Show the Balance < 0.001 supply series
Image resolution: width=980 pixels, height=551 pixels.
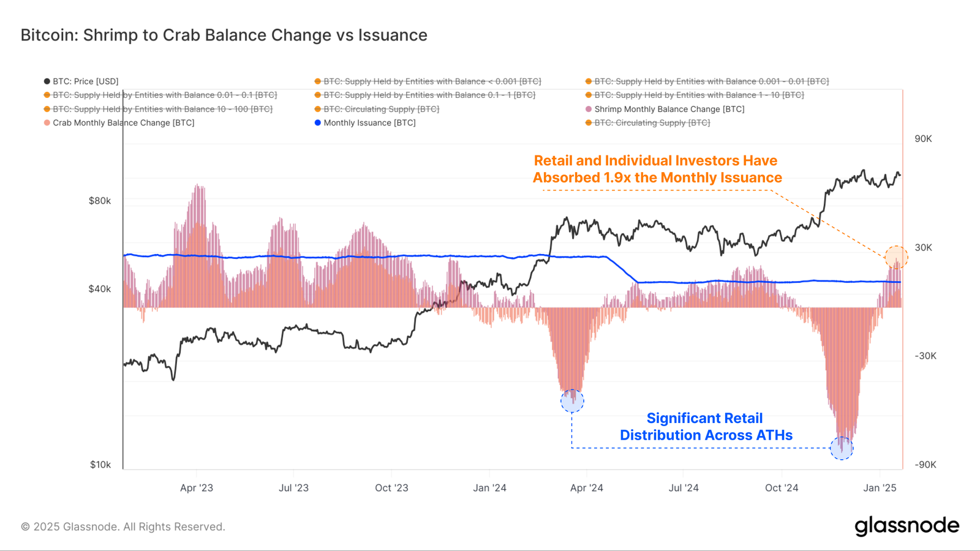click(432, 81)
